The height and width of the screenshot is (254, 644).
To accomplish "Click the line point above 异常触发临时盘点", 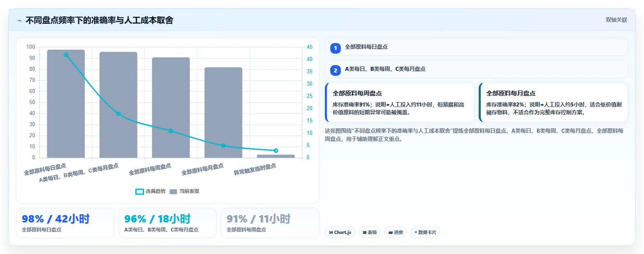I will point(276,151).
